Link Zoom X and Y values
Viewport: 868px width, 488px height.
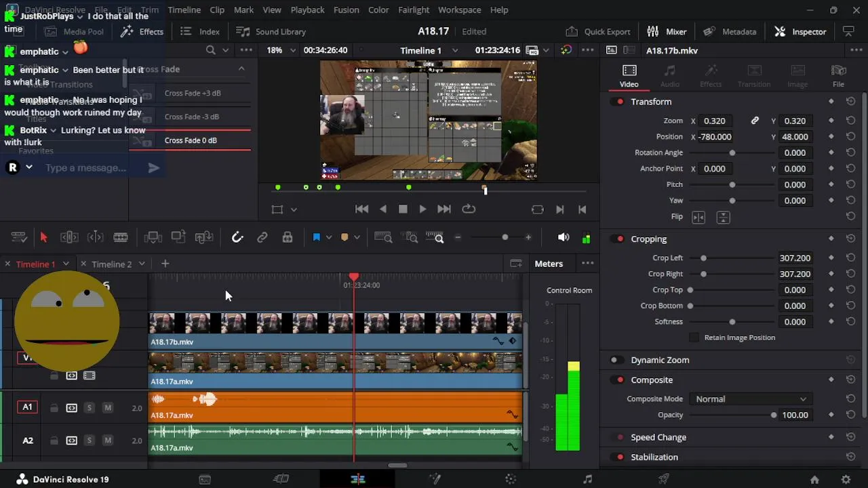click(755, 121)
